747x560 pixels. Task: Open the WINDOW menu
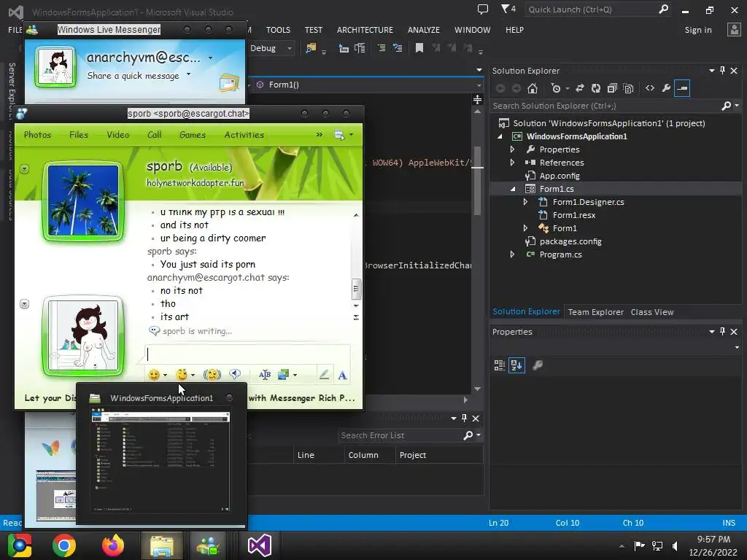[x=472, y=29]
